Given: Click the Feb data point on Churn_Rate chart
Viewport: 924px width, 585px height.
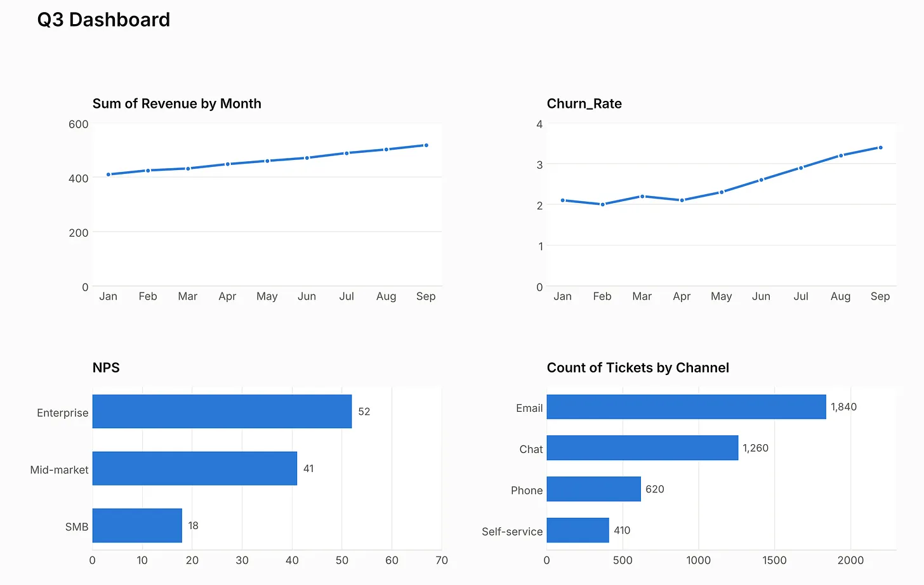Looking at the screenshot, I should (602, 204).
